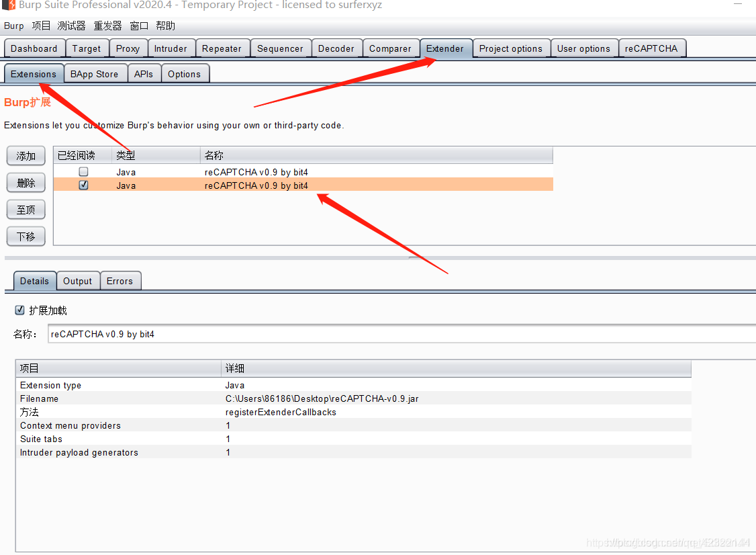Click the reCAPTCHA-v0.9.jar file path value
Image resolution: width=756 pixels, height=555 pixels.
(322, 398)
